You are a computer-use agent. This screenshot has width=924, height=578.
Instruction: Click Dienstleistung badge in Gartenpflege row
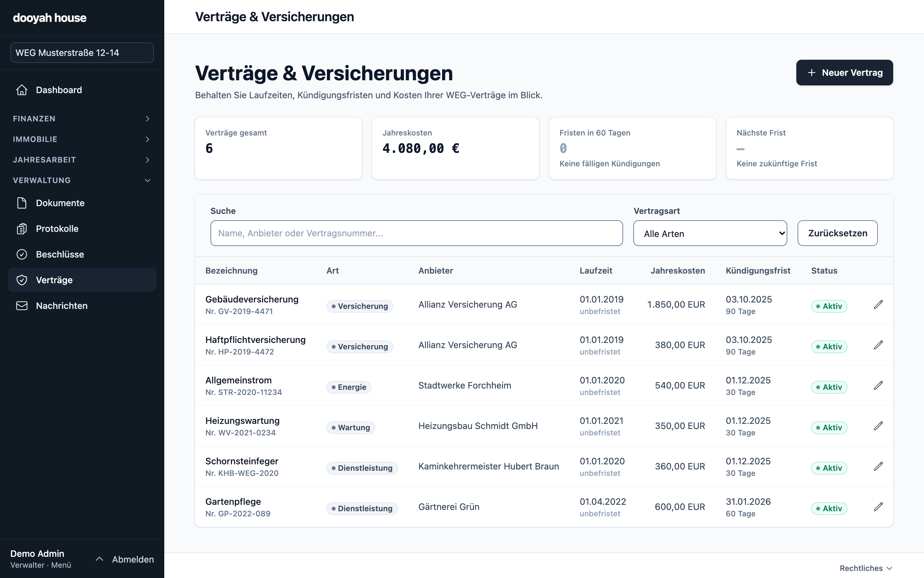pyautogui.click(x=362, y=508)
